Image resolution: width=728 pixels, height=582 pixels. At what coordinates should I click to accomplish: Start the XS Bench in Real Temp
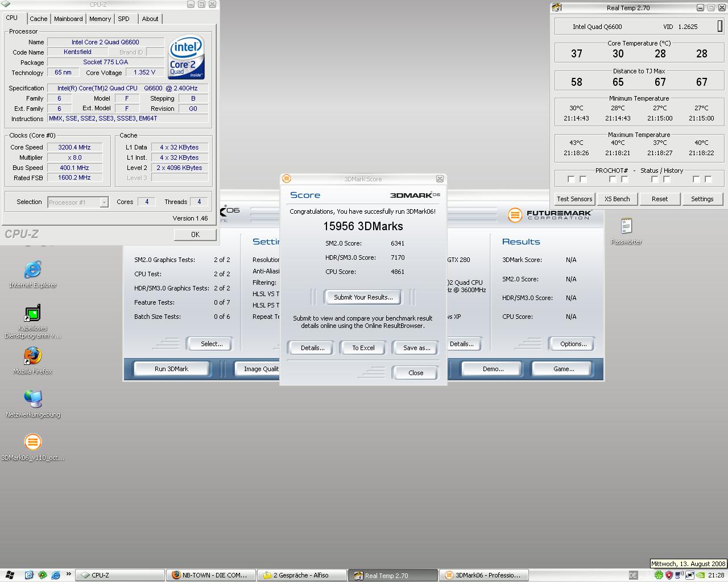point(617,199)
